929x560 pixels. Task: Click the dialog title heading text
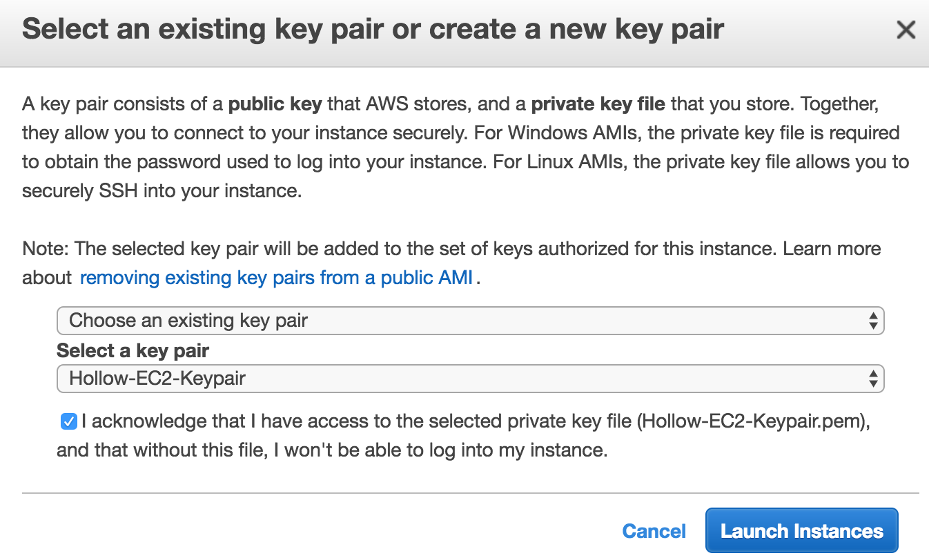tap(373, 30)
